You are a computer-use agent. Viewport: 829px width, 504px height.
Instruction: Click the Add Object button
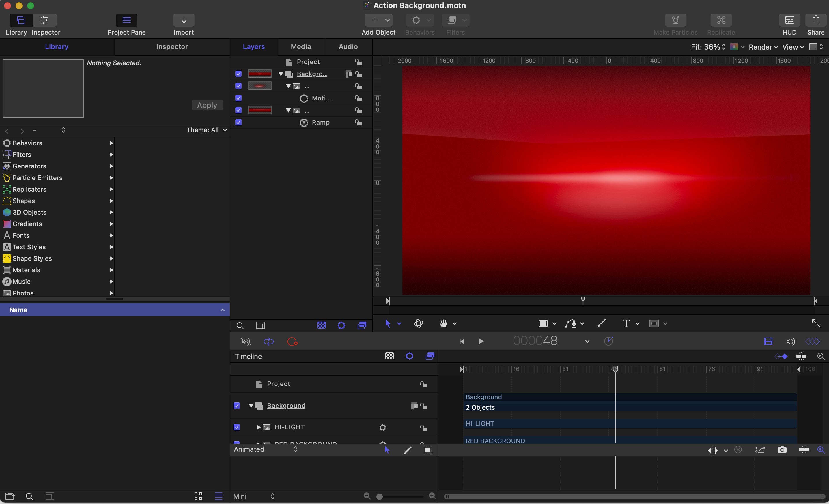click(378, 20)
